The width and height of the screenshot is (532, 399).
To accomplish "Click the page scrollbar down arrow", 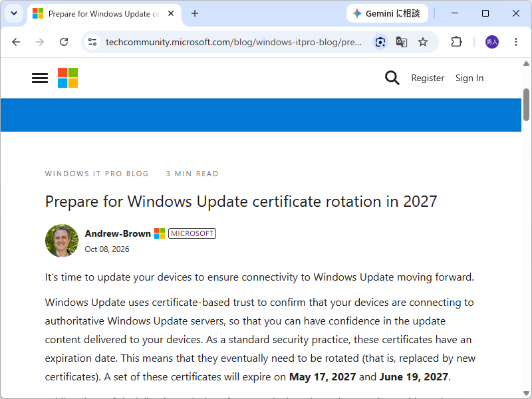I will click(526, 394).
